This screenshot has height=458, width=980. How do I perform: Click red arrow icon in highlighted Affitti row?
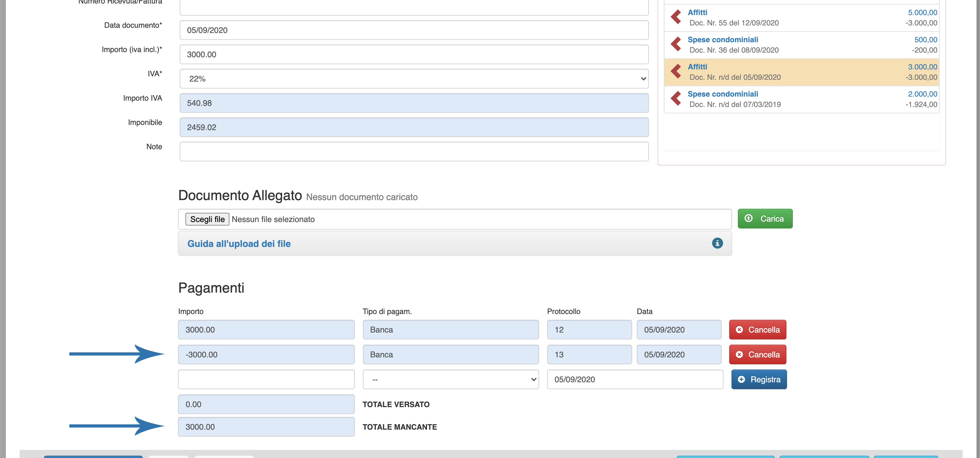pyautogui.click(x=676, y=72)
